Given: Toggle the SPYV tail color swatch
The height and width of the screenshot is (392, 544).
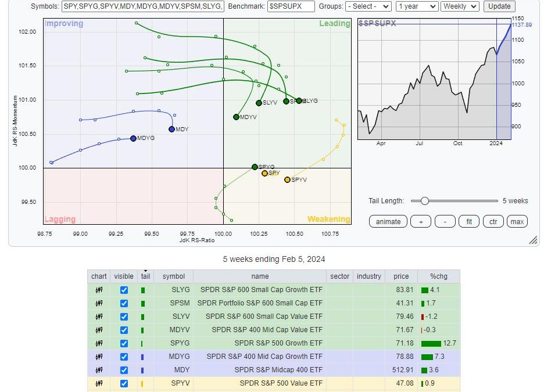Looking at the screenshot, I should click(142, 384).
